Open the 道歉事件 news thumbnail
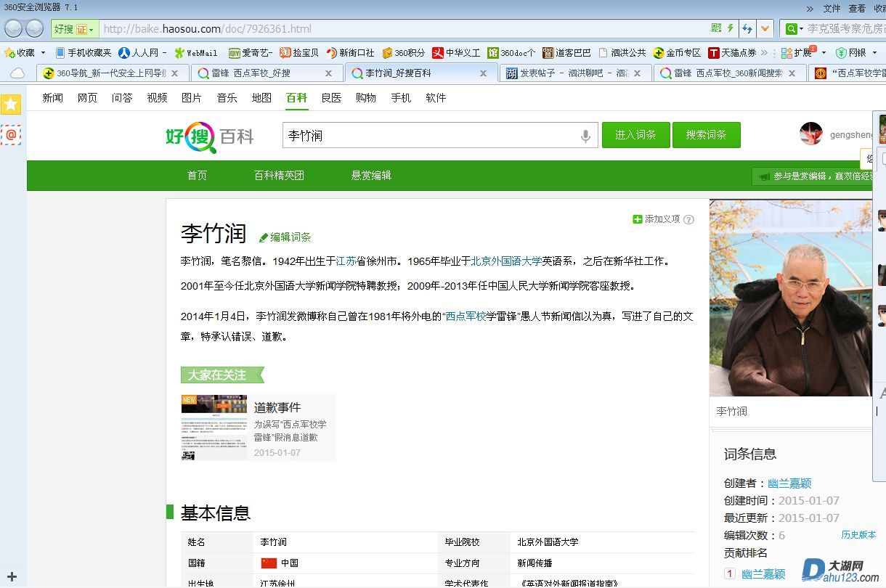The width and height of the screenshot is (886, 588). click(x=214, y=428)
